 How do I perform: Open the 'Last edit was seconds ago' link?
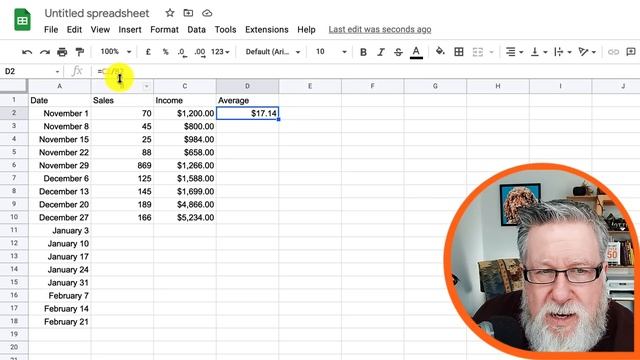coord(380,29)
